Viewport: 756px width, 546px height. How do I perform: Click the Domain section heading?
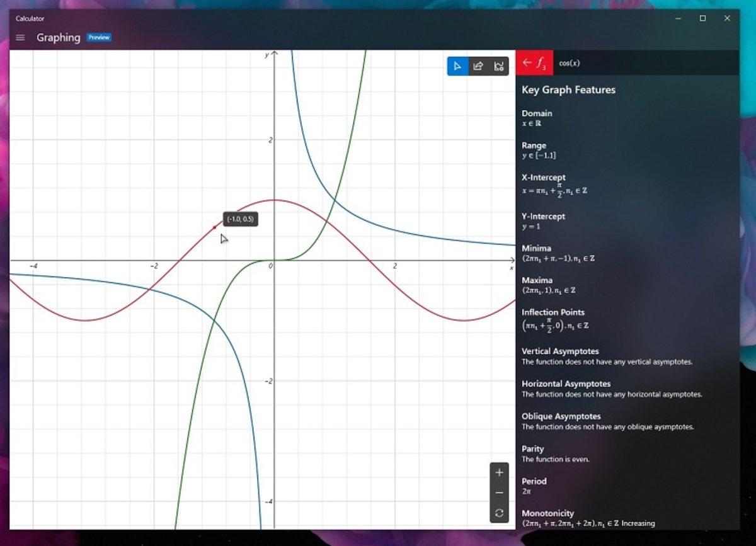click(x=537, y=113)
